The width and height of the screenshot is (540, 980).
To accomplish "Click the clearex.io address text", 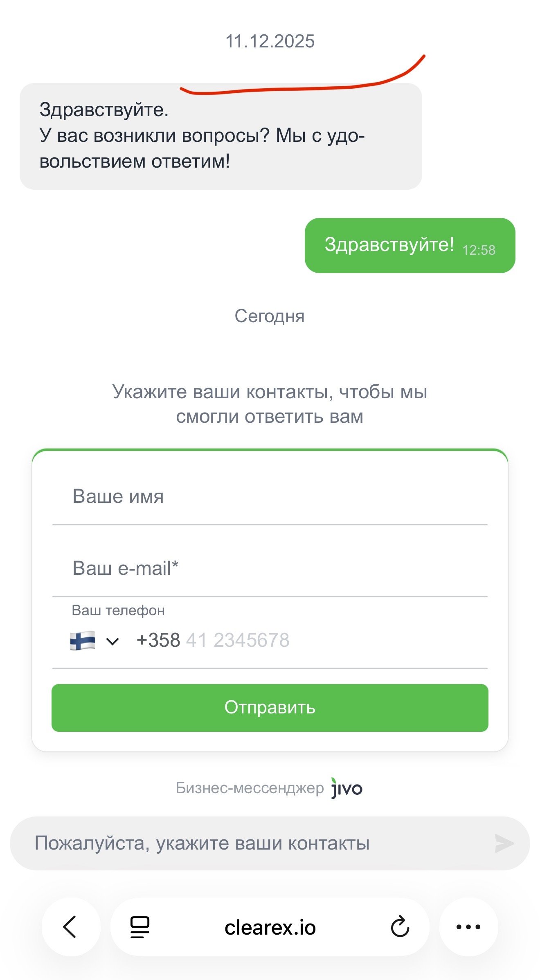I will 270,927.
